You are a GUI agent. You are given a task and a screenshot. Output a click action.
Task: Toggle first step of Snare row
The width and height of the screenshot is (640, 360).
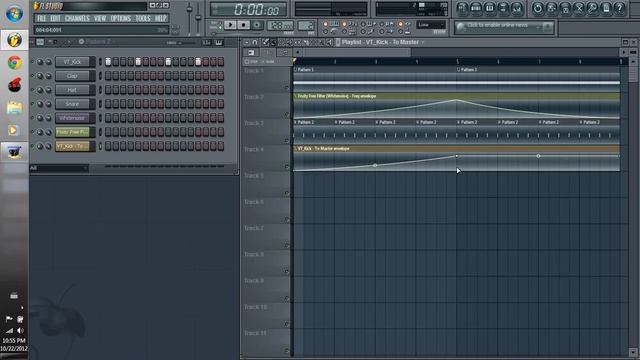click(108, 104)
